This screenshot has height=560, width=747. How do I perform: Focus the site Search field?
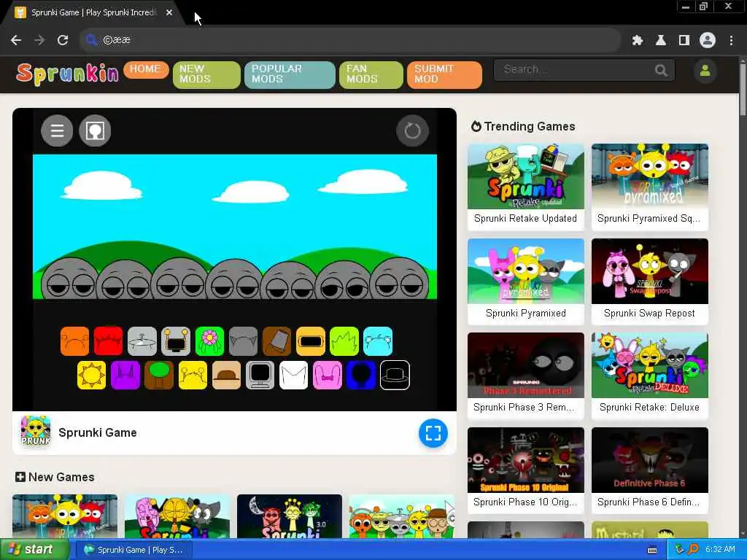(584, 71)
